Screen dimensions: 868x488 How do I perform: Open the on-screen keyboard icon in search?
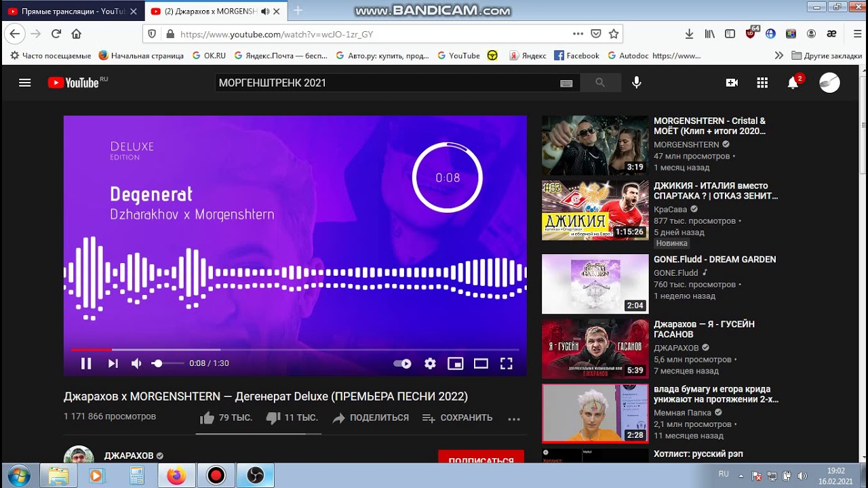pos(566,83)
